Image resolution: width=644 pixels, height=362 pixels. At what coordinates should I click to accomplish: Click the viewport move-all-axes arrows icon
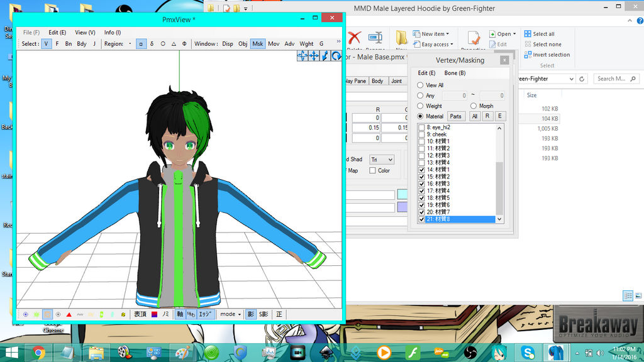click(x=303, y=56)
